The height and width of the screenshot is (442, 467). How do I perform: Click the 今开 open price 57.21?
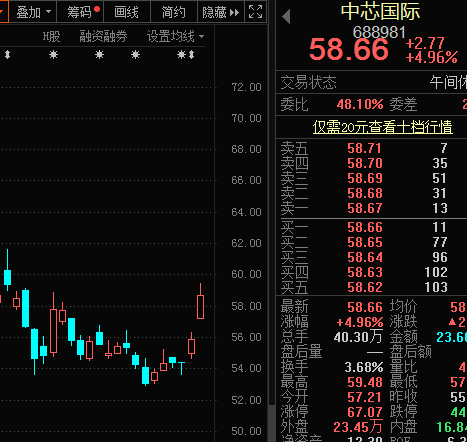[x=365, y=397]
